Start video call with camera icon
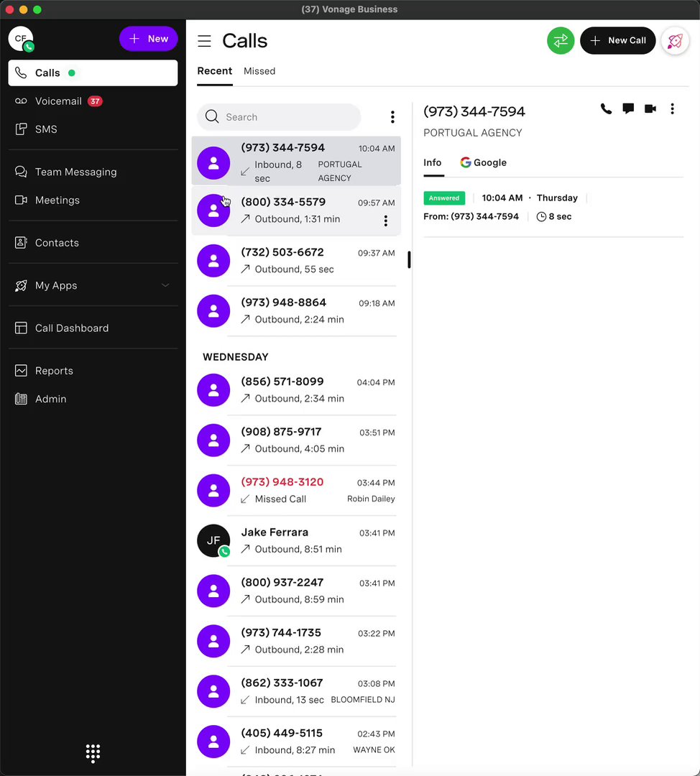 click(650, 109)
